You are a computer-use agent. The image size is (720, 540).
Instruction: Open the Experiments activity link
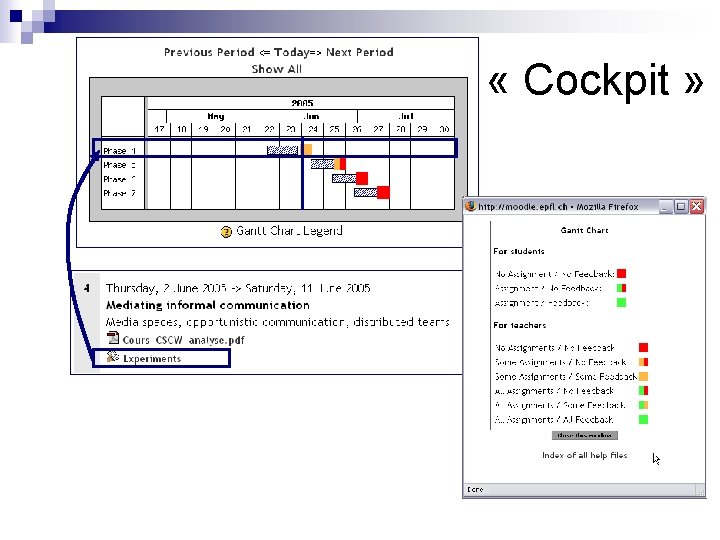coord(152,359)
